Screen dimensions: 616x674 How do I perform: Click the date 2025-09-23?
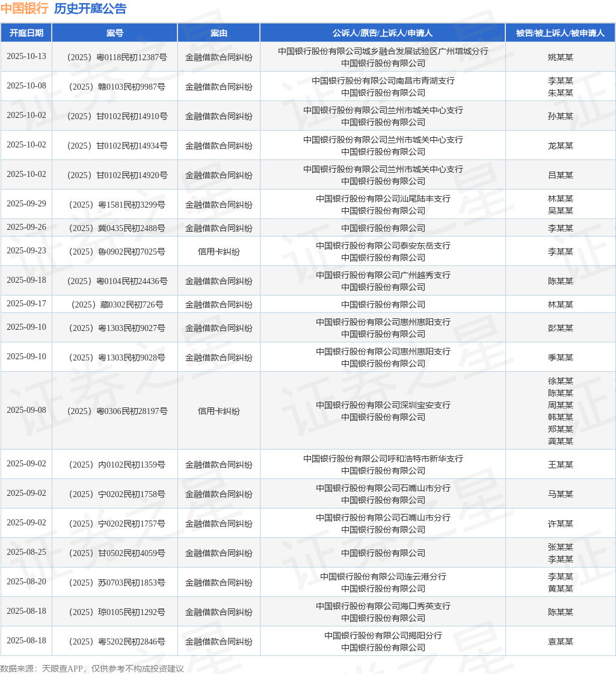click(26, 250)
